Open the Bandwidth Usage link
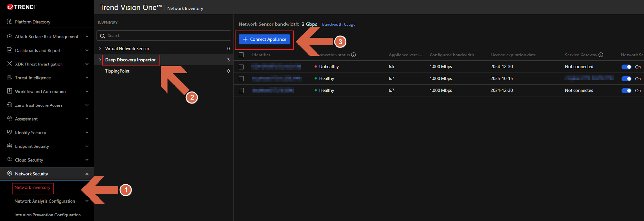This screenshot has height=221, width=644. coord(338,25)
